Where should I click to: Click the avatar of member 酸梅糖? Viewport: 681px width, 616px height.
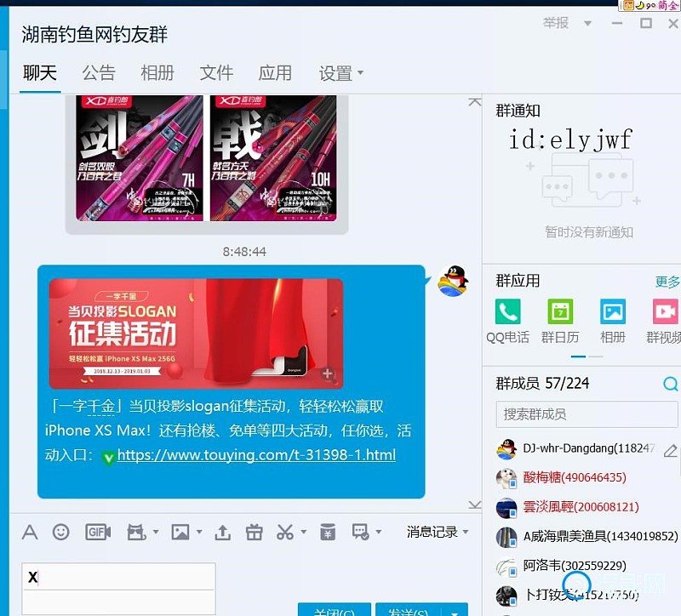(x=506, y=478)
